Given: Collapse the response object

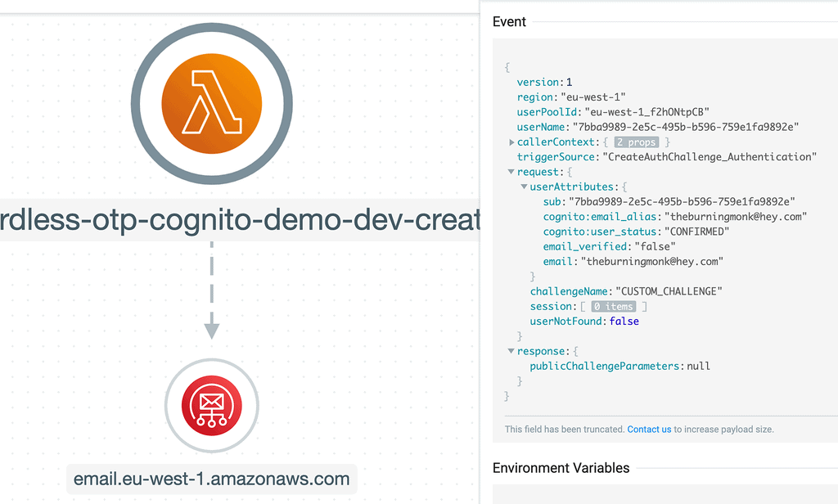Looking at the screenshot, I should (511, 351).
